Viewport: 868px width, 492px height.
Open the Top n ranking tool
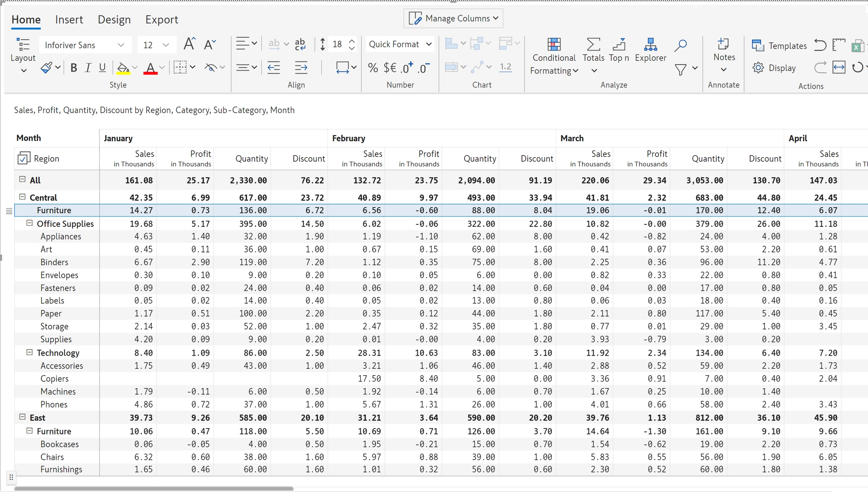619,45
